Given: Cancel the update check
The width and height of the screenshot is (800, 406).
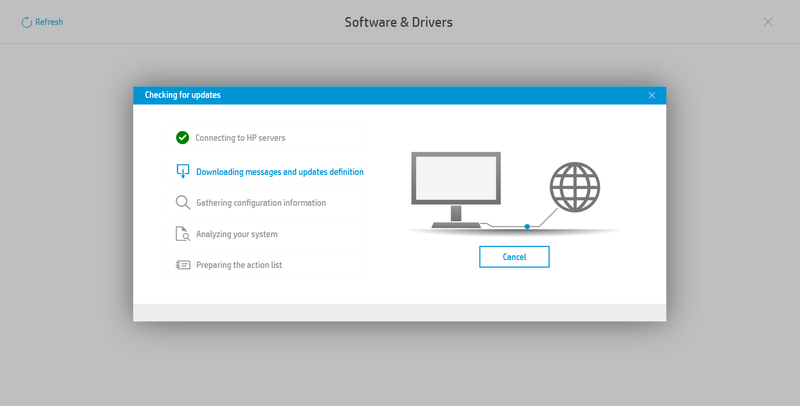Looking at the screenshot, I should pos(514,257).
